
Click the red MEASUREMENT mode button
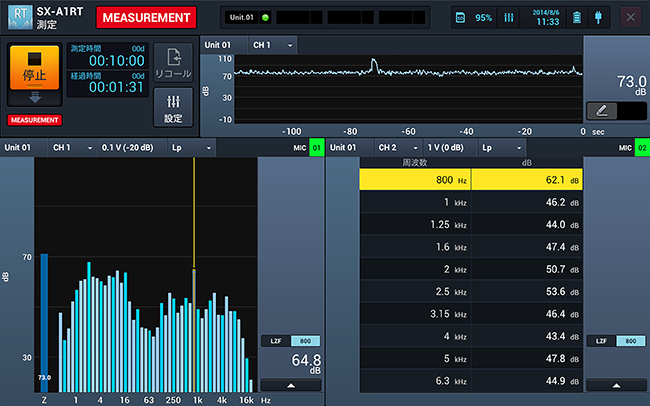click(x=145, y=17)
